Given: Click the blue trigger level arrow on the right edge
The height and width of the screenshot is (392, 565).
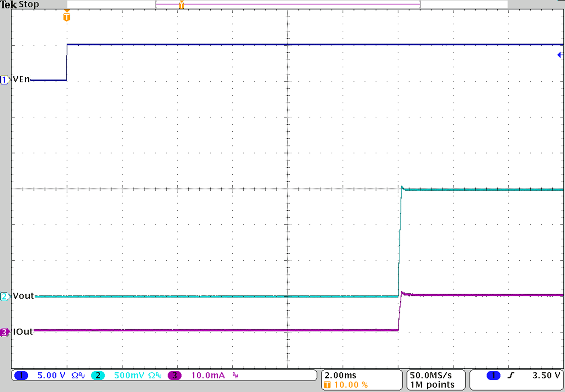Looking at the screenshot, I should pos(559,55).
